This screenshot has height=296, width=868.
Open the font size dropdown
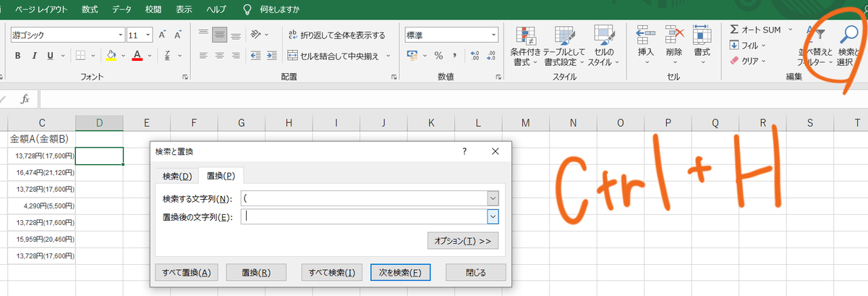tap(148, 35)
